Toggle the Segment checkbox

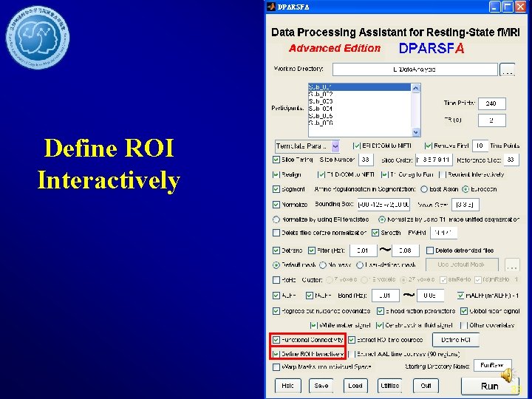[276, 189]
